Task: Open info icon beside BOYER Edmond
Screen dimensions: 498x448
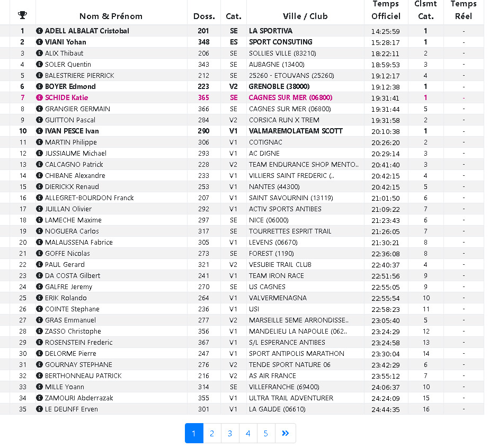Action: [39, 86]
